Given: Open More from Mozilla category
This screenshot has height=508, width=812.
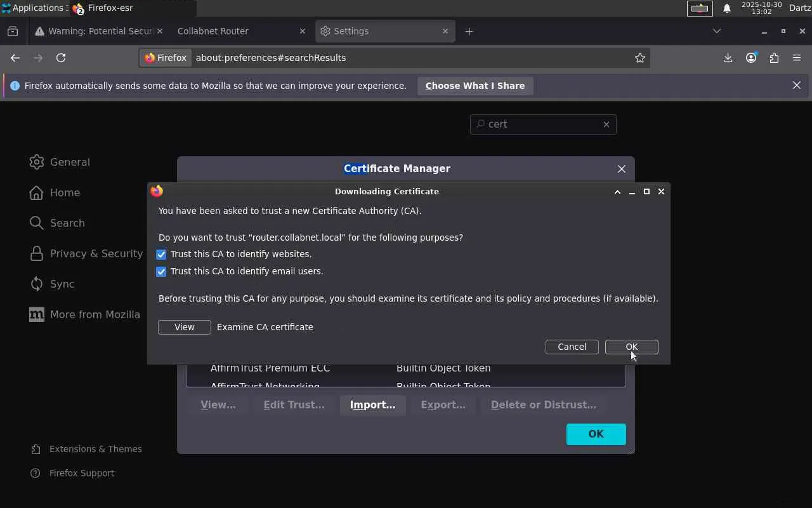Looking at the screenshot, I should tap(85, 314).
